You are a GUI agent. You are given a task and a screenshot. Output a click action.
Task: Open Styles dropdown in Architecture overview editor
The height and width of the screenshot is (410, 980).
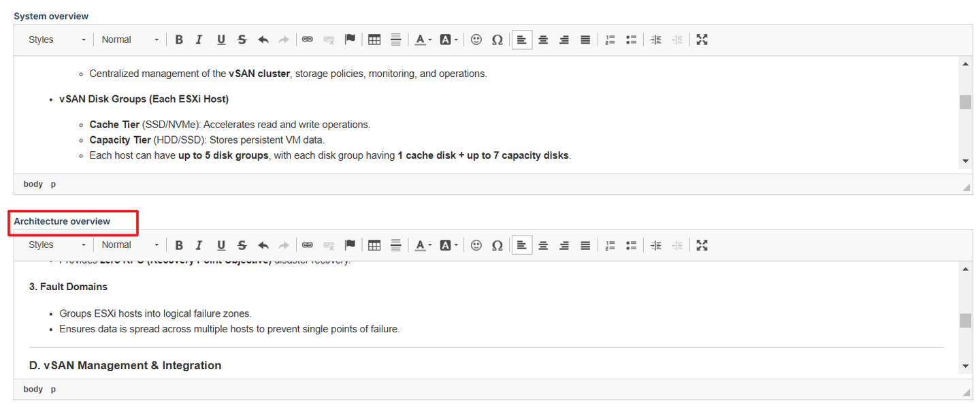[x=57, y=245]
